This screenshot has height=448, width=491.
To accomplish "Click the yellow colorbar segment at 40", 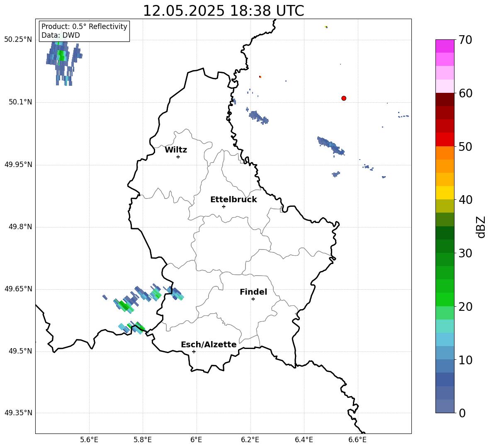I will 445,193.
